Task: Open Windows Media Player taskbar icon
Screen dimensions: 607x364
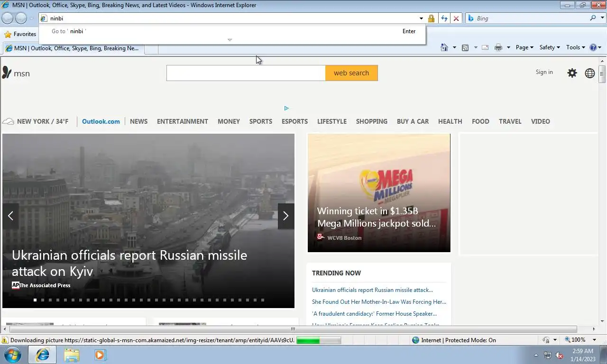Action: click(x=100, y=355)
